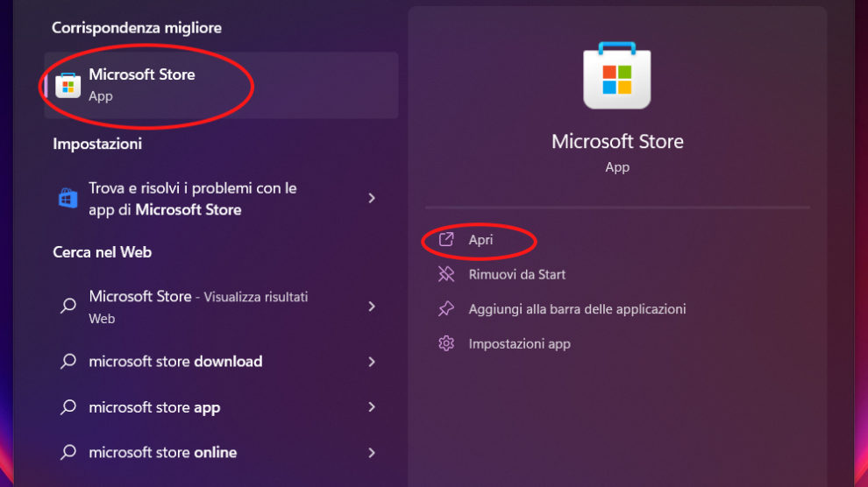868x487 pixels.
Task: Click the troubleshoot Store icon under Impostazioni
Action: coord(68,199)
